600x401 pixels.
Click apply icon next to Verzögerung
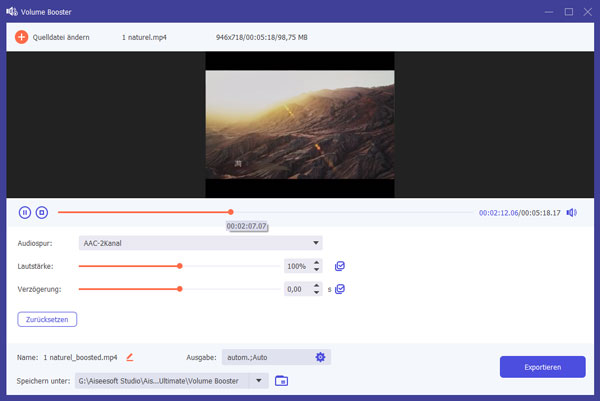pos(341,289)
